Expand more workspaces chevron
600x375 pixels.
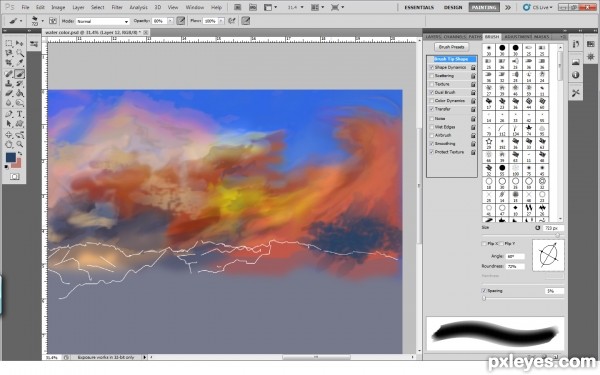tap(508, 7)
